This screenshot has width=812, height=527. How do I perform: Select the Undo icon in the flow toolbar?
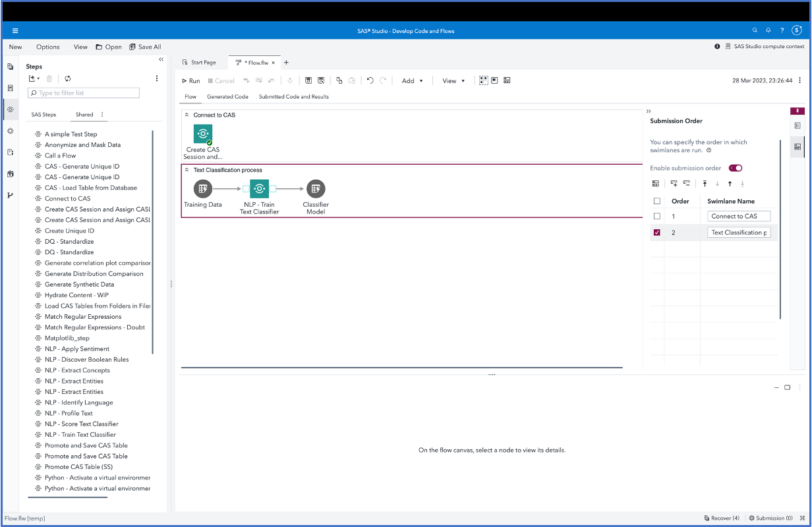click(x=370, y=80)
